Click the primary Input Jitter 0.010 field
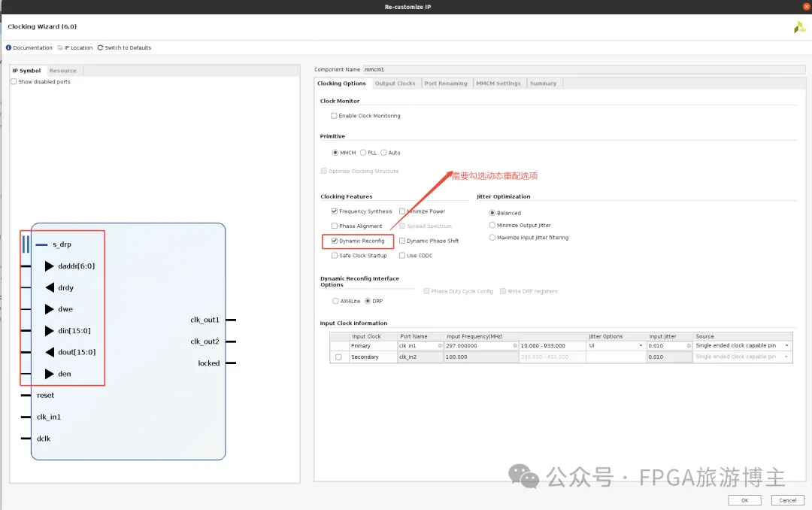The width and height of the screenshot is (812, 510). coord(669,346)
